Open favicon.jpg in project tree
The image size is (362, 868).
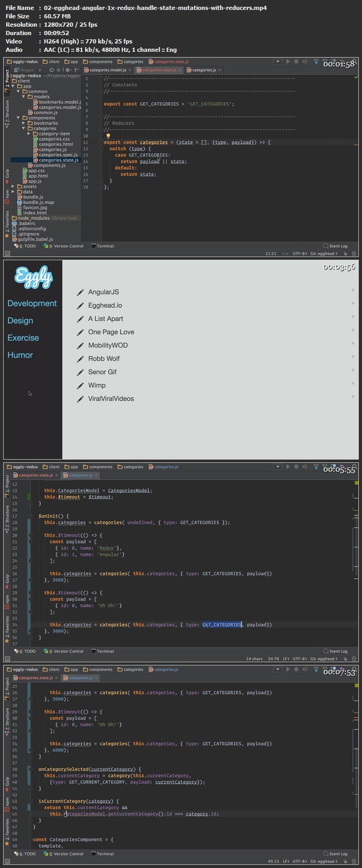pyautogui.click(x=32, y=207)
